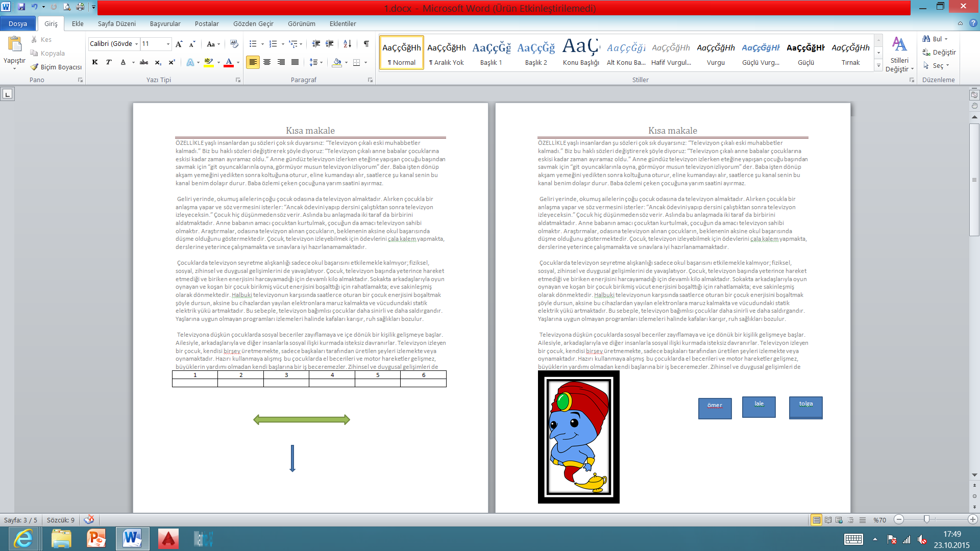Select the genie picture in the document

579,437
